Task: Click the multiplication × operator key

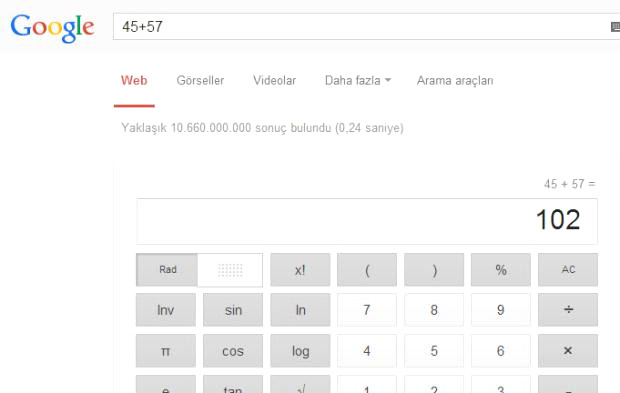Action: 568,351
